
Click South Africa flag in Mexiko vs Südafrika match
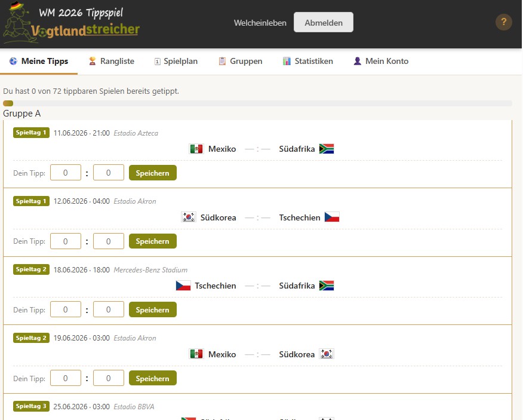pos(327,149)
